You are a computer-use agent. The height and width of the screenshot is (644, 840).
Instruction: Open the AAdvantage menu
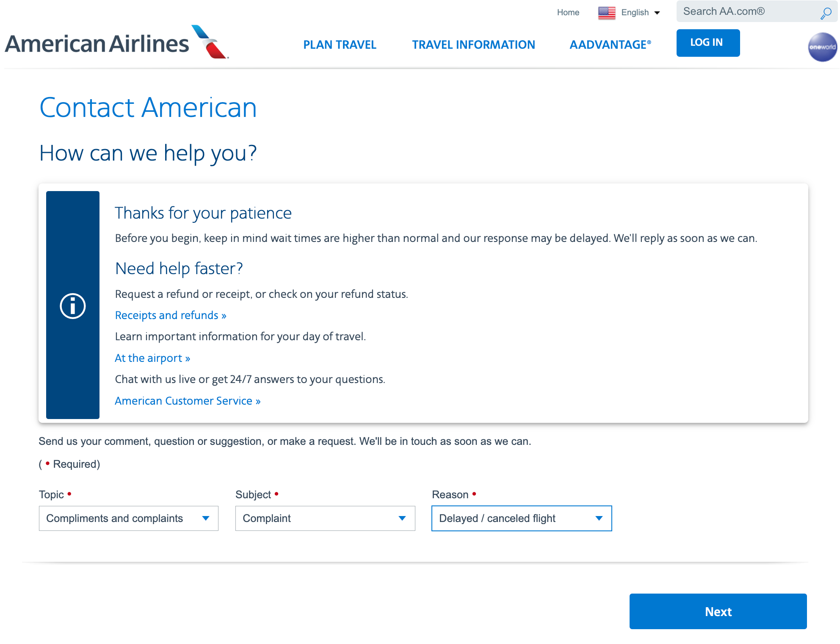pyautogui.click(x=610, y=44)
